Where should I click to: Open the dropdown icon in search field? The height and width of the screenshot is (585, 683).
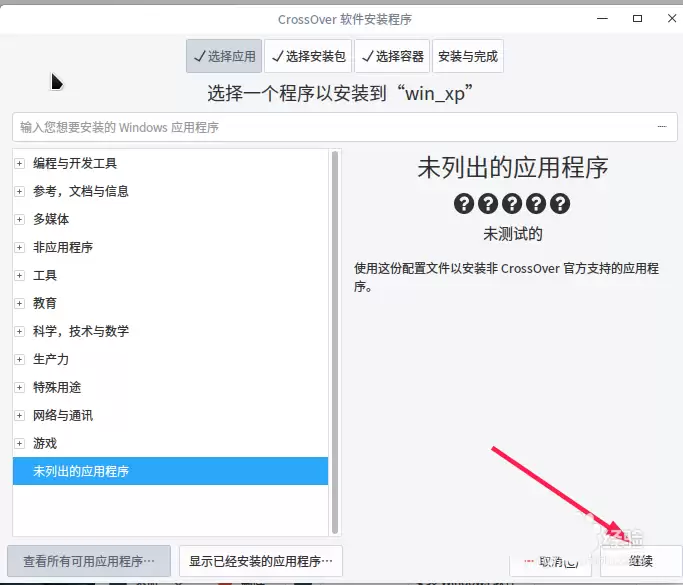coord(662,127)
